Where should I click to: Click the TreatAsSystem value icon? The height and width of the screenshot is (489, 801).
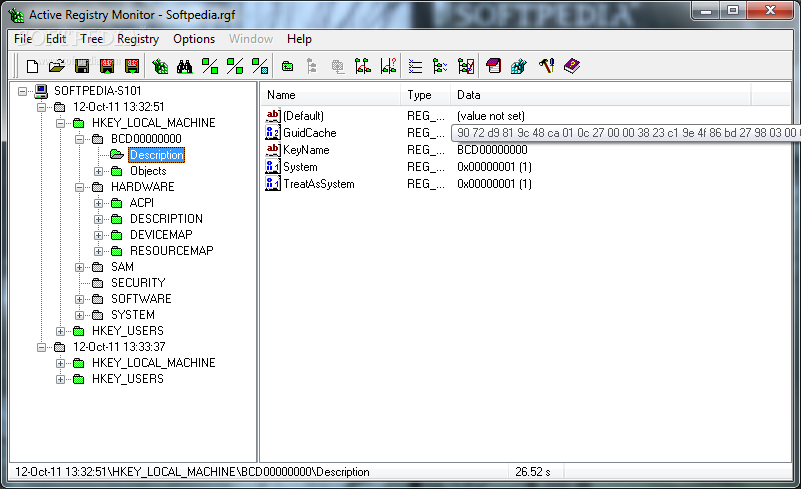click(273, 183)
